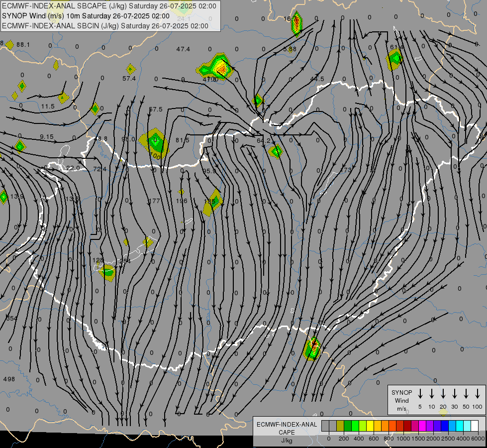Click the wind arrow above 20 in legend

[443, 394]
